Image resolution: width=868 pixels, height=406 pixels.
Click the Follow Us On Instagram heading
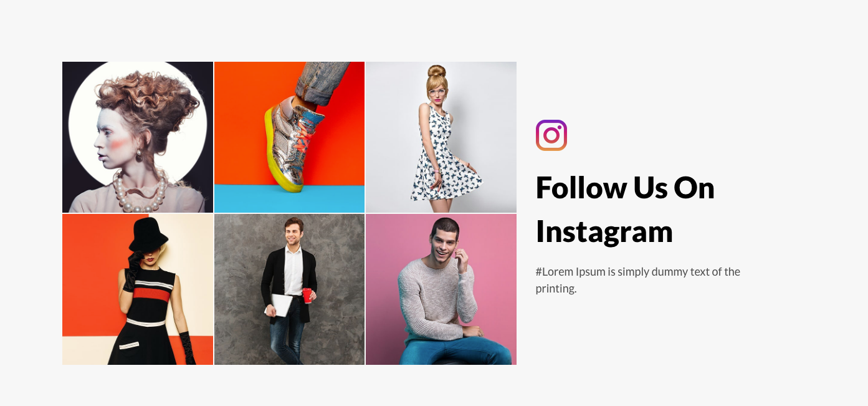point(625,209)
